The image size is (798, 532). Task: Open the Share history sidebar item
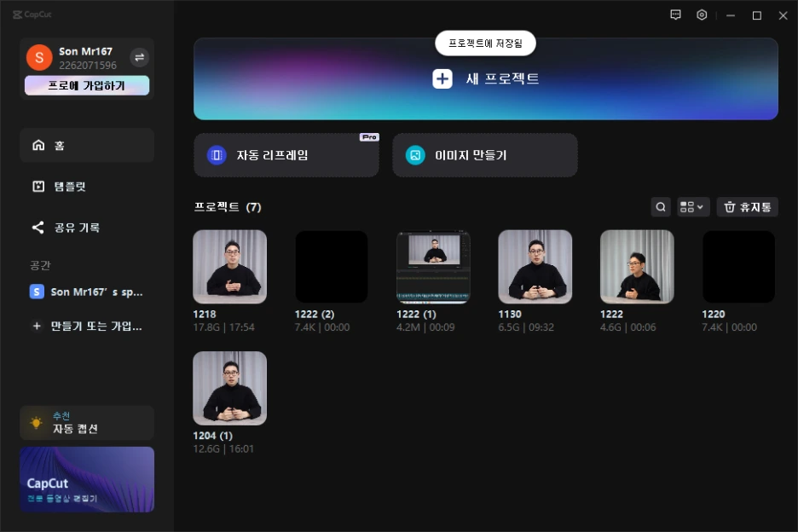coord(87,228)
